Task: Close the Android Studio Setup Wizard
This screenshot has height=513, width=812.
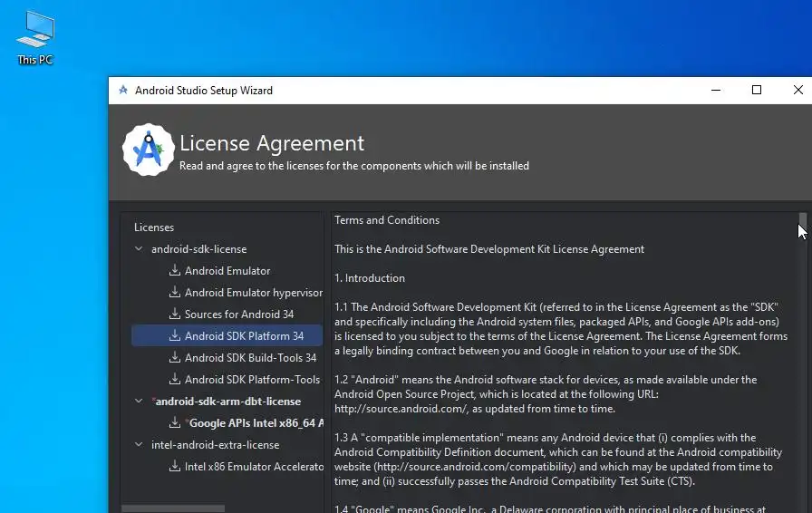Action: click(797, 90)
